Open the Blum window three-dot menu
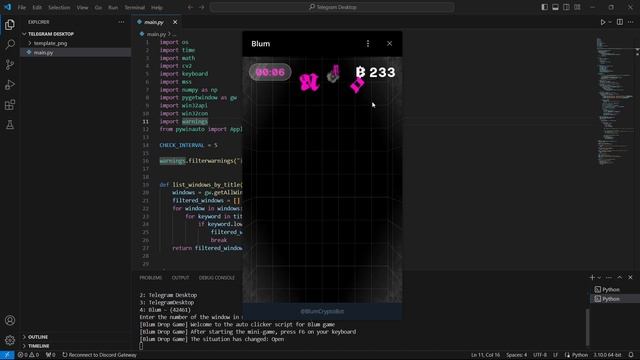Image resolution: width=640 pixels, height=360 pixels. coord(368,44)
